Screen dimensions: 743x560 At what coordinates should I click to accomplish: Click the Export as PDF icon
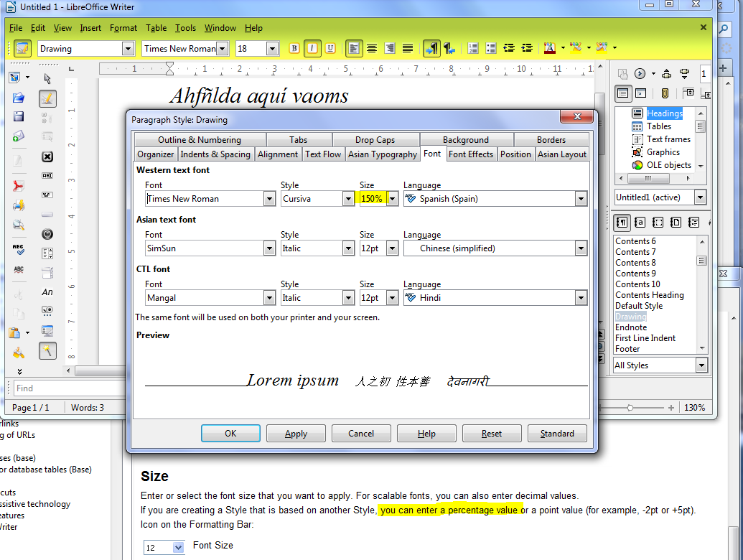tap(19, 186)
